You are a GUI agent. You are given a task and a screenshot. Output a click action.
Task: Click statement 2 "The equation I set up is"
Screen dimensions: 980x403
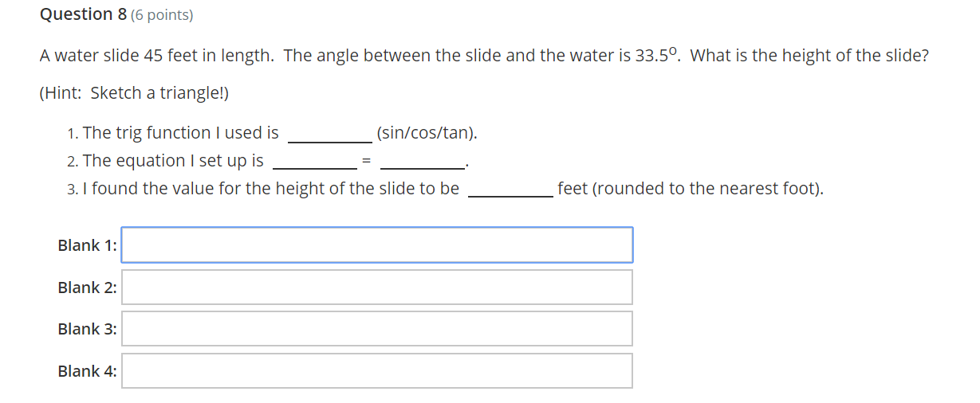[x=172, y=161]
